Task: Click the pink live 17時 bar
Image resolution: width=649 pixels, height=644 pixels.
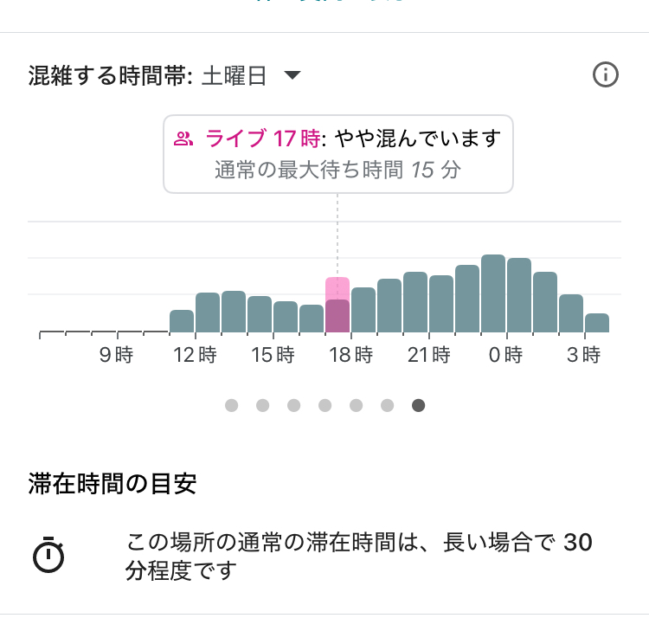Action: pyautogui.click(x=337, y=305)
